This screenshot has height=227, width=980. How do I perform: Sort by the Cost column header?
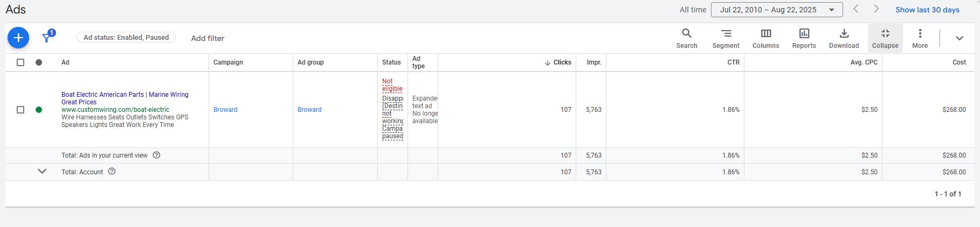[959, 62]
